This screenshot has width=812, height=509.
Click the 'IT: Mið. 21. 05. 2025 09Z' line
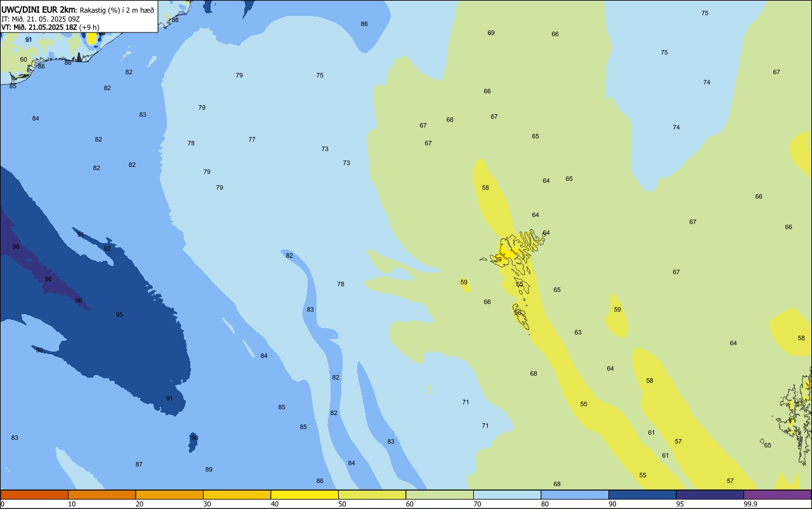pos(41,19)
